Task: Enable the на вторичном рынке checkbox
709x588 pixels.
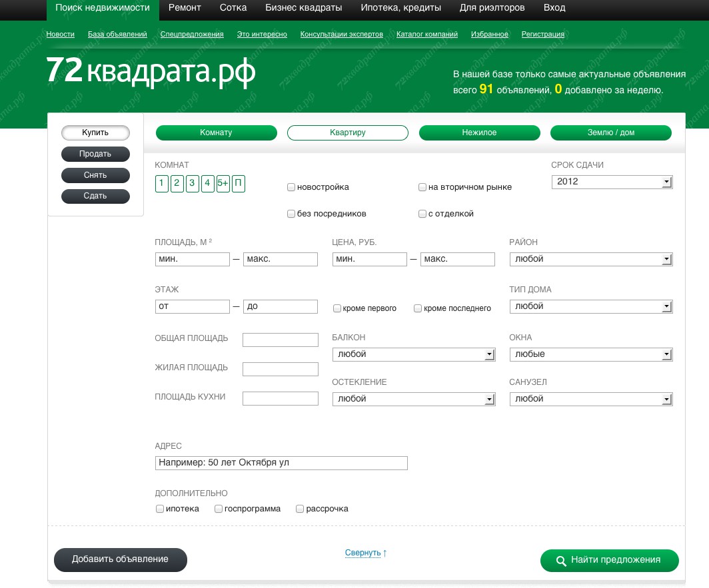Action: point(422,187)
